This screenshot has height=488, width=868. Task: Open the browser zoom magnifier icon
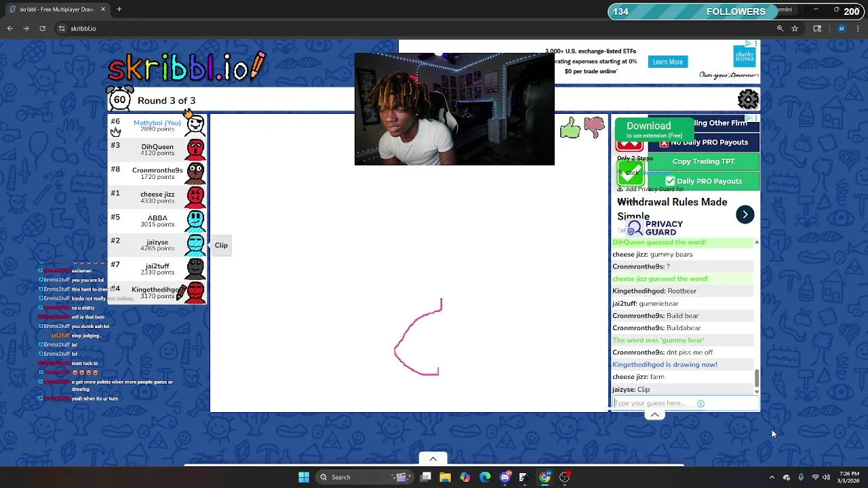(780, 28)
